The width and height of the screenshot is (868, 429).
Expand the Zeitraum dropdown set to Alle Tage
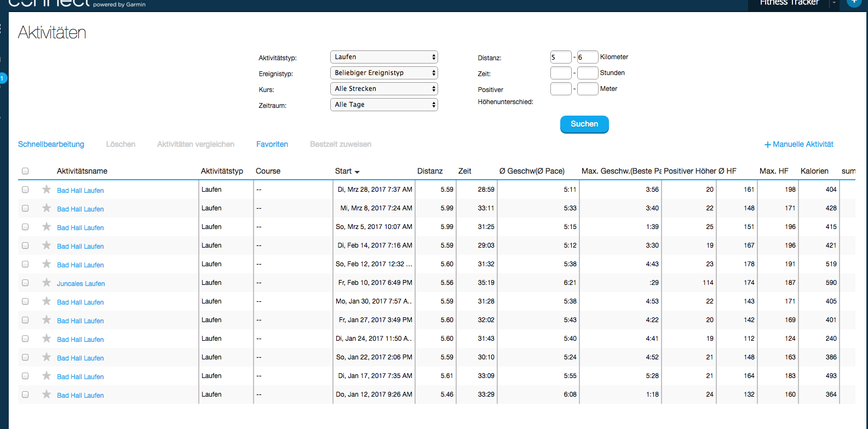coord(383,105)
